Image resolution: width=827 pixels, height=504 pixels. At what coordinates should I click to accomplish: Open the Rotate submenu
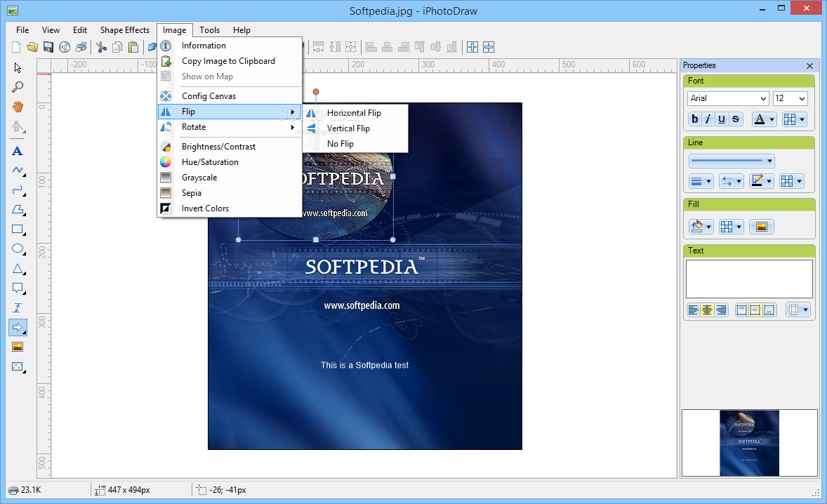(230, 127)
